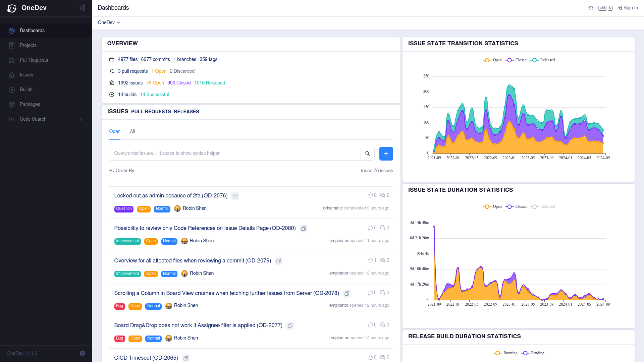Click Improvement label on OD-2080
Image resolution: width=644 pixels, height=362 pixels.
[127, 241]
